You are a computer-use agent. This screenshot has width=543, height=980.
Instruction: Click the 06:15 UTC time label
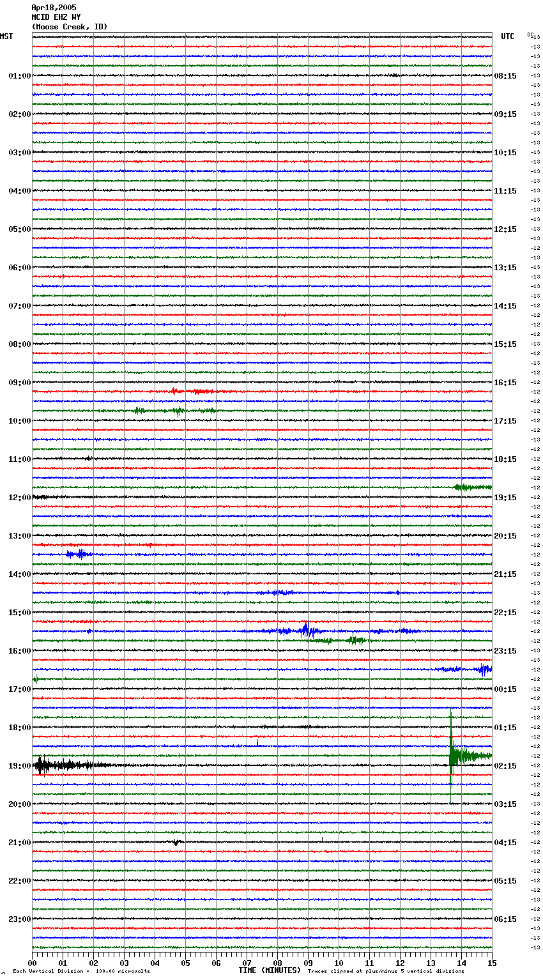(505, 919)
